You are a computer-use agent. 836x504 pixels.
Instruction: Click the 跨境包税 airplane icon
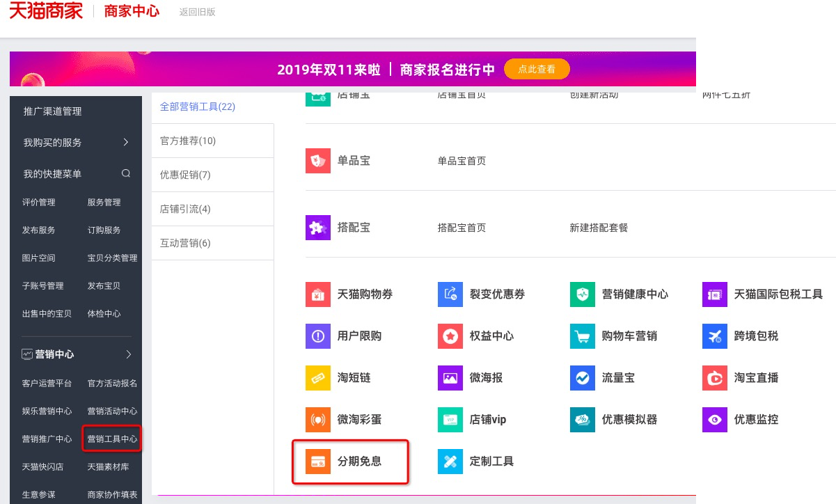[715, 336]
